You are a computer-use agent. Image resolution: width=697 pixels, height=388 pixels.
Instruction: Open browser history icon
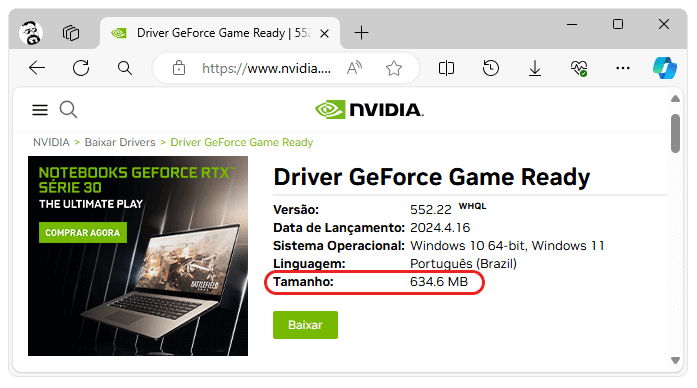(491, 68)
